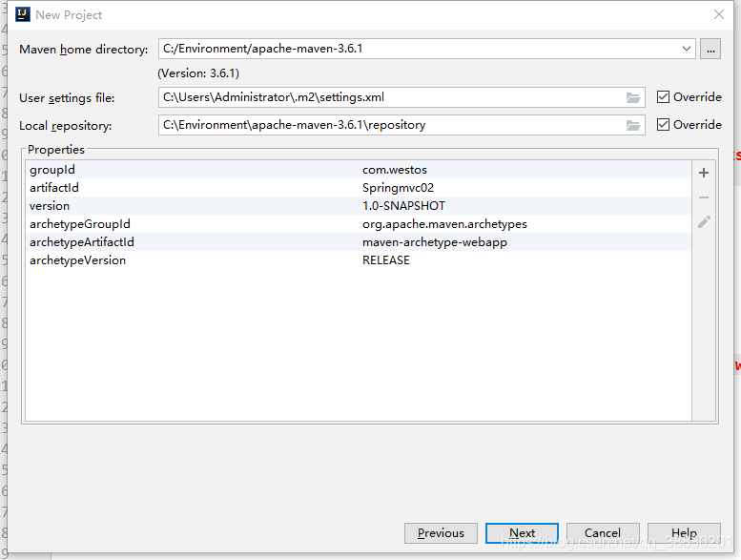The height and width of the screenshot is (560, 741).
Task: Select the artifactId property row
Action: (359, 188)
